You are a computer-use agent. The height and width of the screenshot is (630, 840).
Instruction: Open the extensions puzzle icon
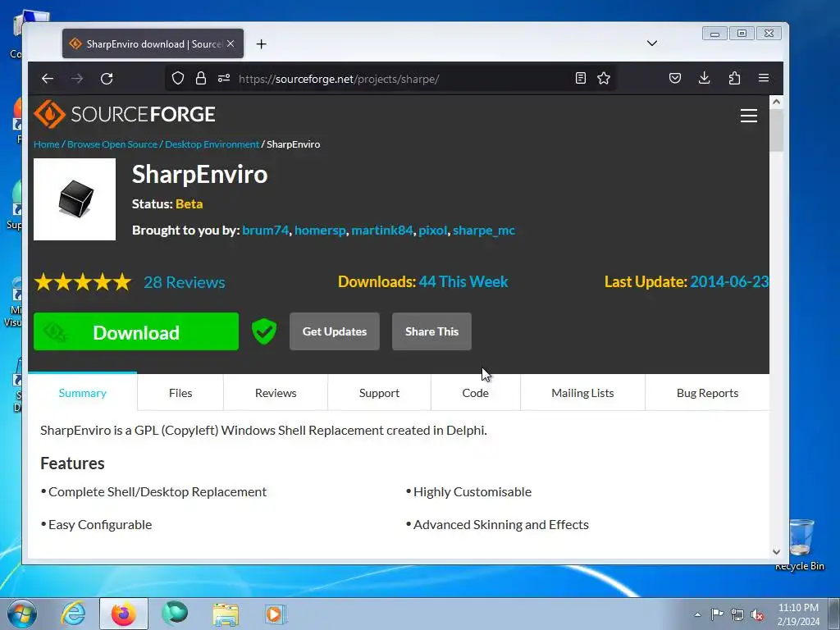pos(734,79)
